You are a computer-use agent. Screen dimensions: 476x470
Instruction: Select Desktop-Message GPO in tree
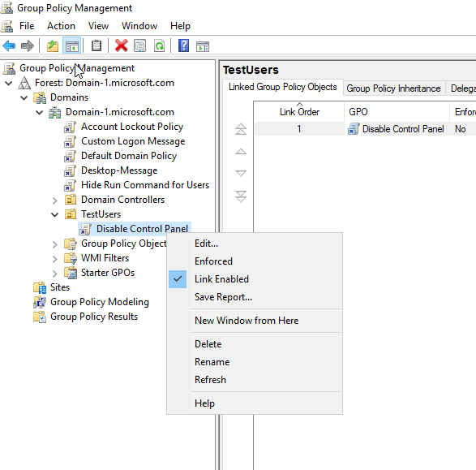click(x=119, y=170)
